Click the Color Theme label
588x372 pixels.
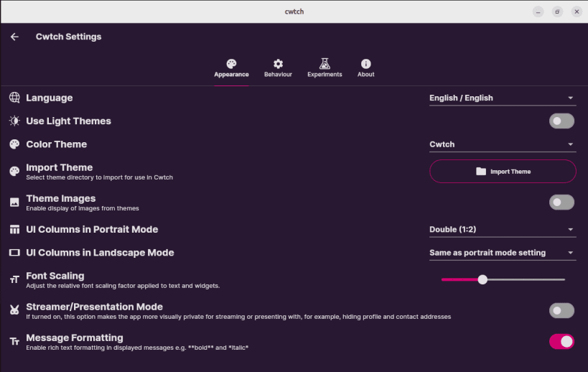click(56, 144)
